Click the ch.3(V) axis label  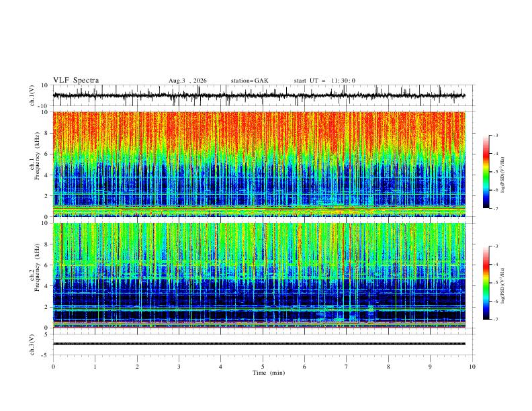[32, 345]
